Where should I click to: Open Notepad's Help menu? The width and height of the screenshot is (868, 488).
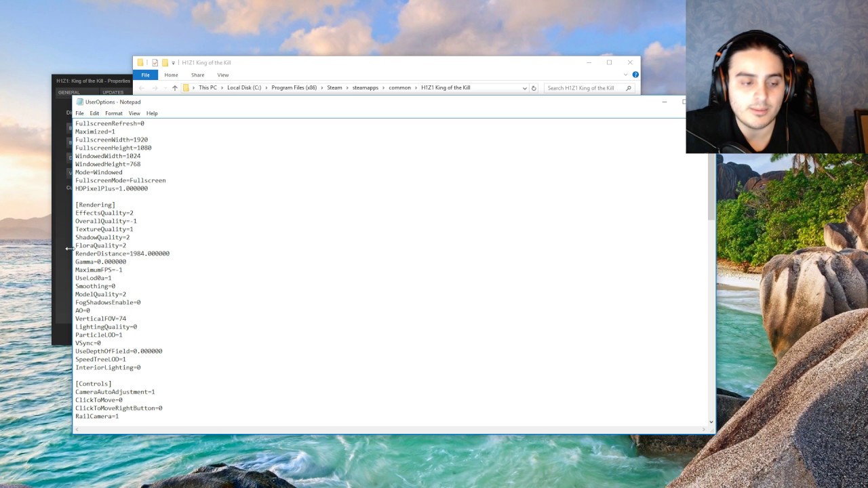tap(152, 113)
